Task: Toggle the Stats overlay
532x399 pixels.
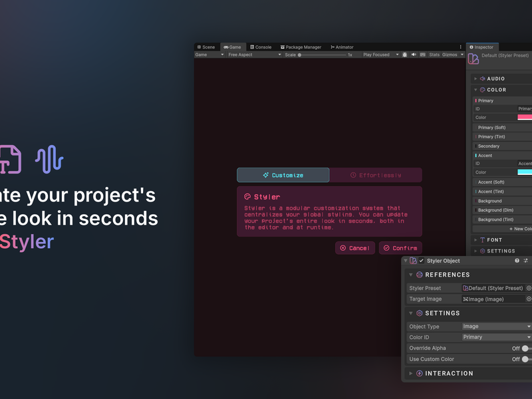Action: tap(434, 55)
